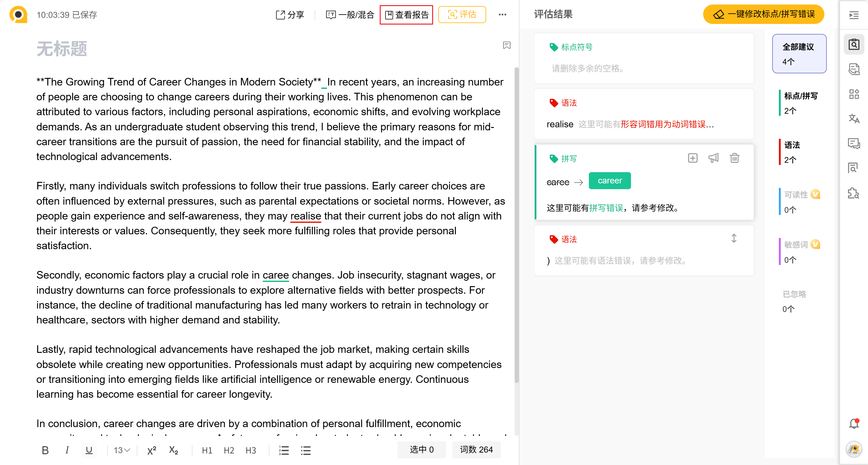Open the font size 13 dropdown
The width and height of the screenshot is (868, 465).
click(122, 450)
